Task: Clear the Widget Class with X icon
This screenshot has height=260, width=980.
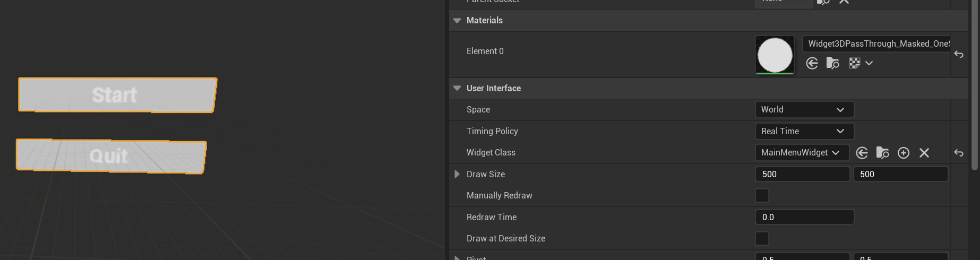Action: 924,153
